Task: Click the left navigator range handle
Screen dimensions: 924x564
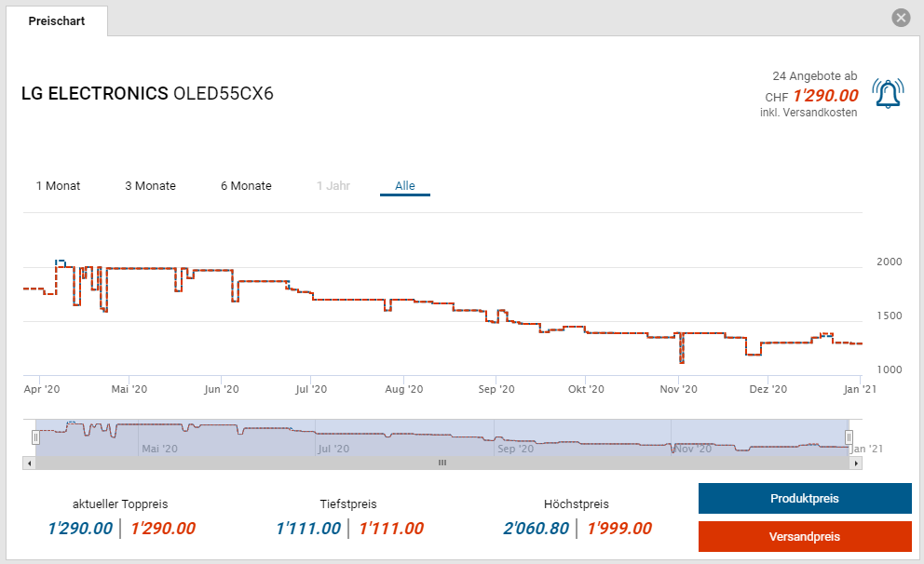Action: (x=36, y=436)
